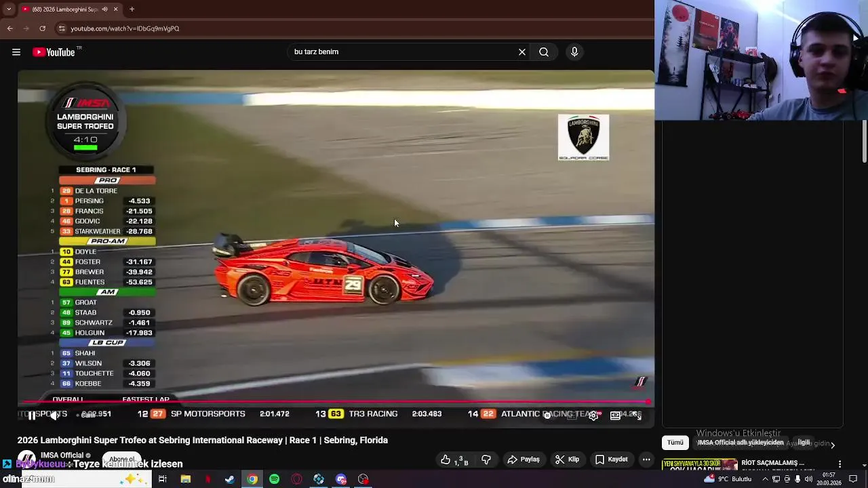The image size is (868, 488).
Task: Open the video settings gear
Action: (x=593, y=415)
